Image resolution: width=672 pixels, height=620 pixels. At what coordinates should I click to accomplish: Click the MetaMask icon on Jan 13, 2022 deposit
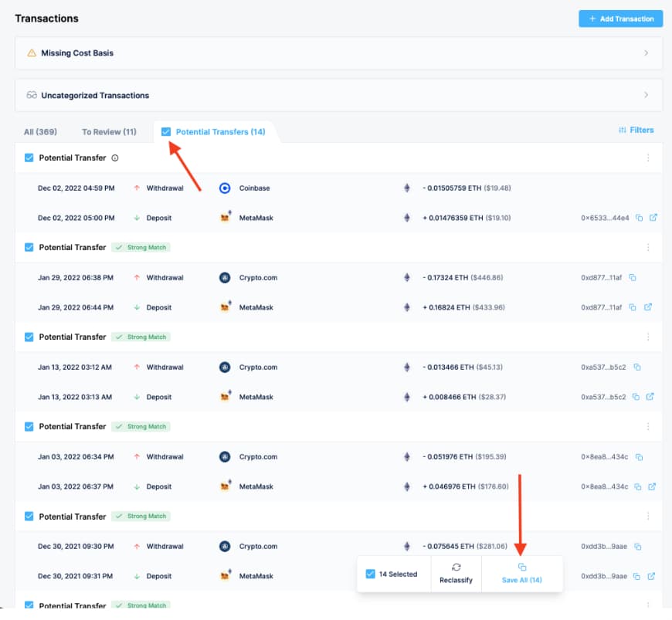[225, 397]
